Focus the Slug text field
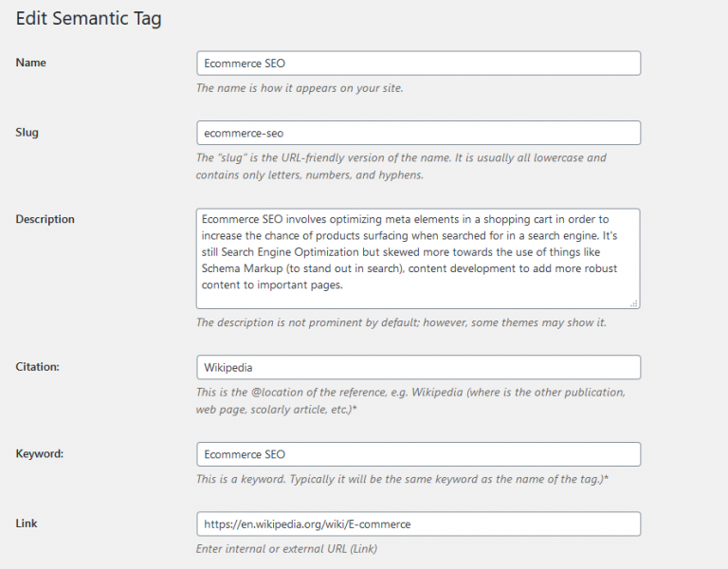 click(x=417, y=133)
